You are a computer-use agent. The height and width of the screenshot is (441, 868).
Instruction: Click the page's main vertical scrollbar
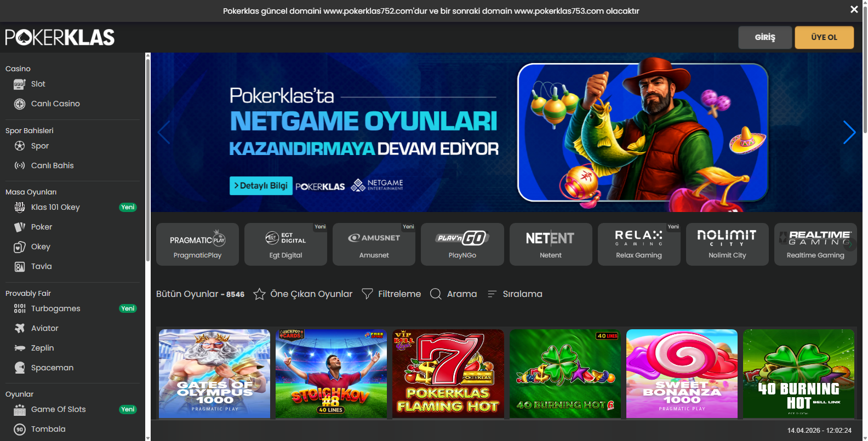[x=865, y=71]
